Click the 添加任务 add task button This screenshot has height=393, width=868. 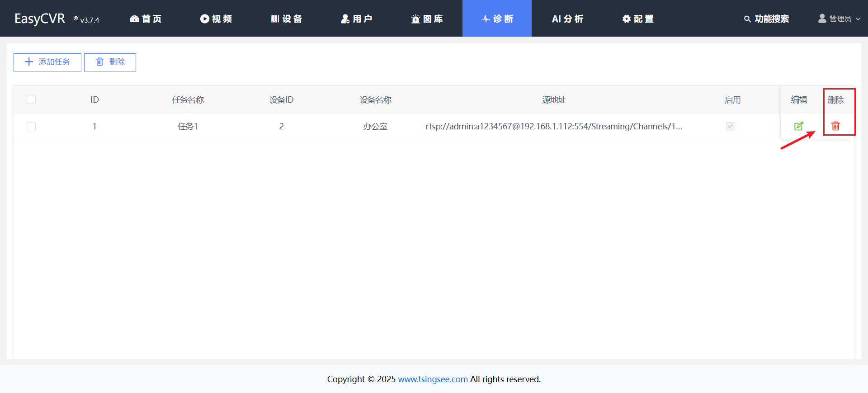coord(47,62)
